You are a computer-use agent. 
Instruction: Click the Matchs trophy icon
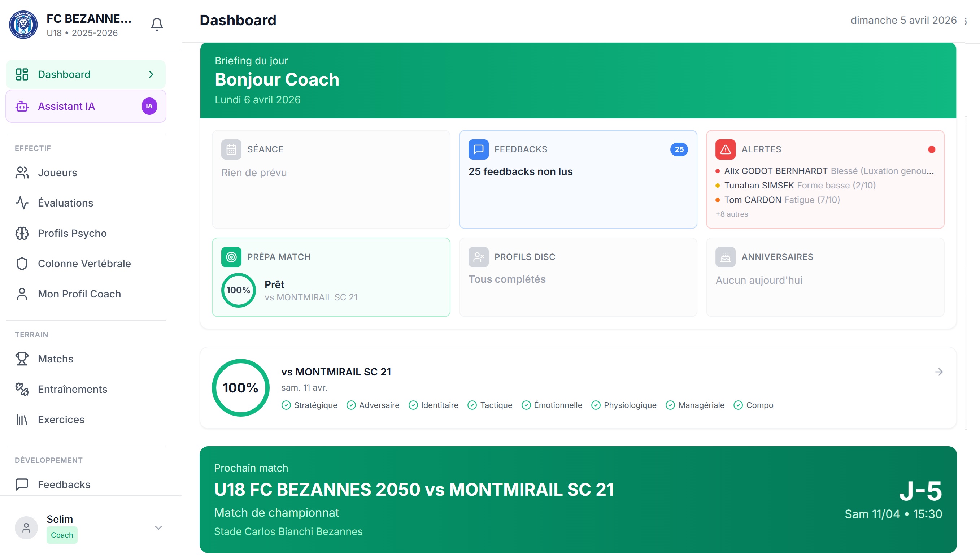pyautogui.click(x=22, y=359)
